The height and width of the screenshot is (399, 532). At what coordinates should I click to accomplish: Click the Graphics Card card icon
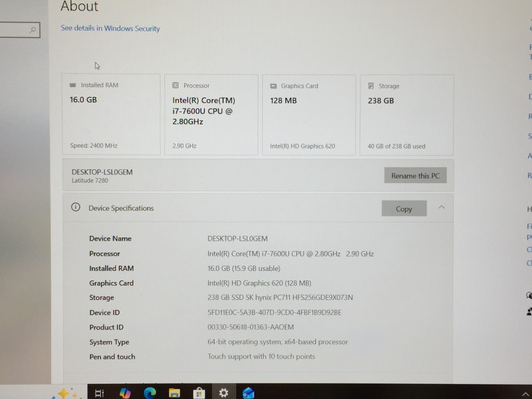(x=273, y=86)
